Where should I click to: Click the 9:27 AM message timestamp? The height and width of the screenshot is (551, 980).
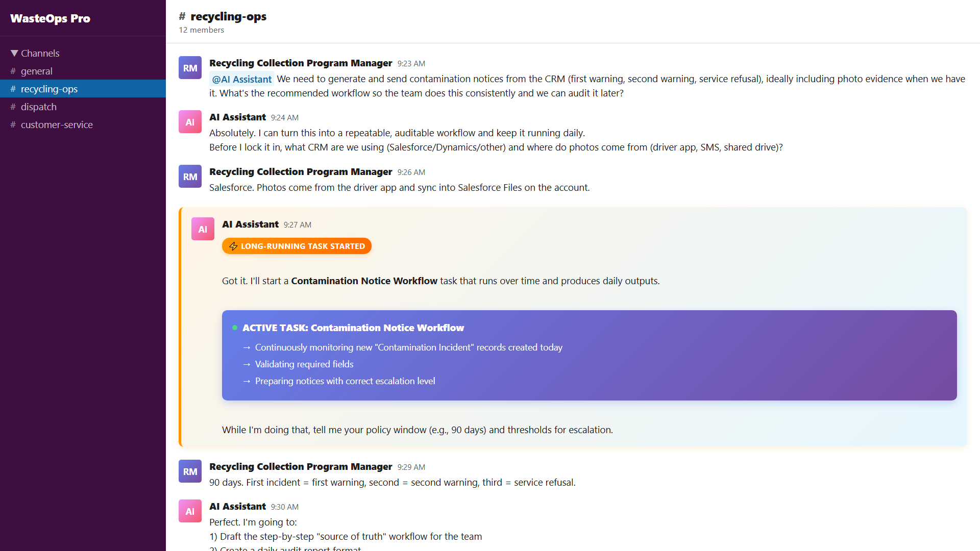point(297,225)
